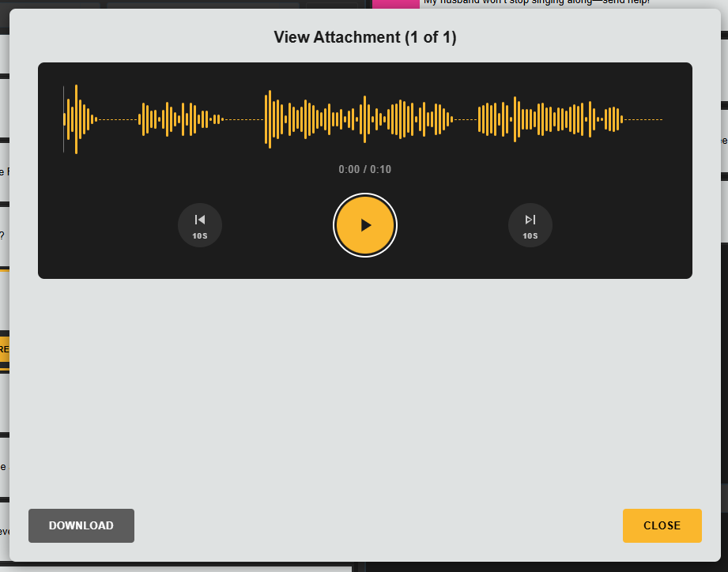Seek to the widest, third waveform cluster
The width and height of the screenshot is (728, 572).
[x=360, y=119]
